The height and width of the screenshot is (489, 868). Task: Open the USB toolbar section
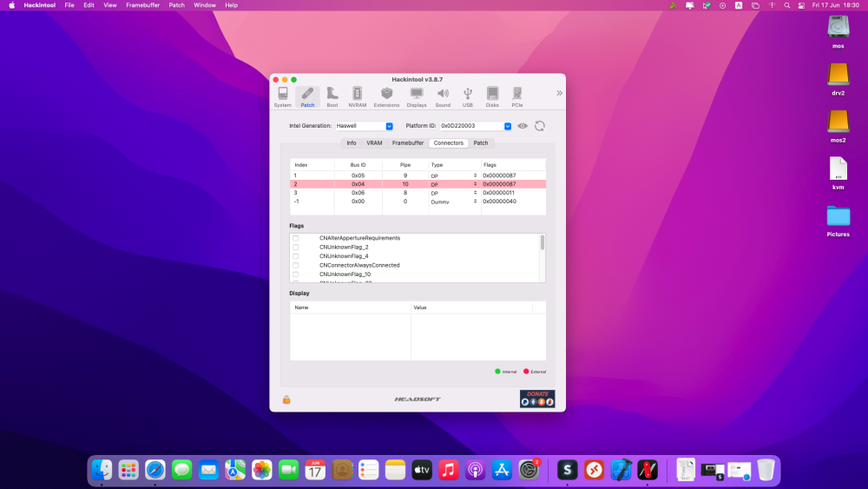click(468, 97)
